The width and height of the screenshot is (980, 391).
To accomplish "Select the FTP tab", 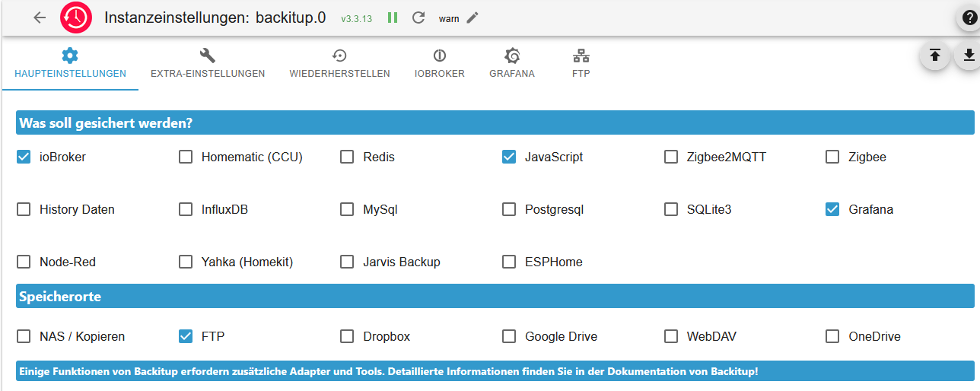I will point(581,64).
